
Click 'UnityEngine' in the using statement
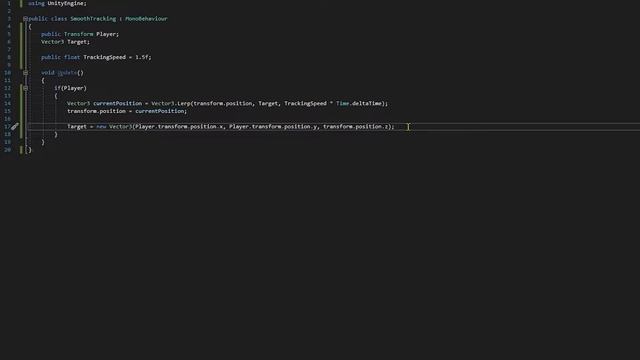pyautogui.click(x=65, y=3)
